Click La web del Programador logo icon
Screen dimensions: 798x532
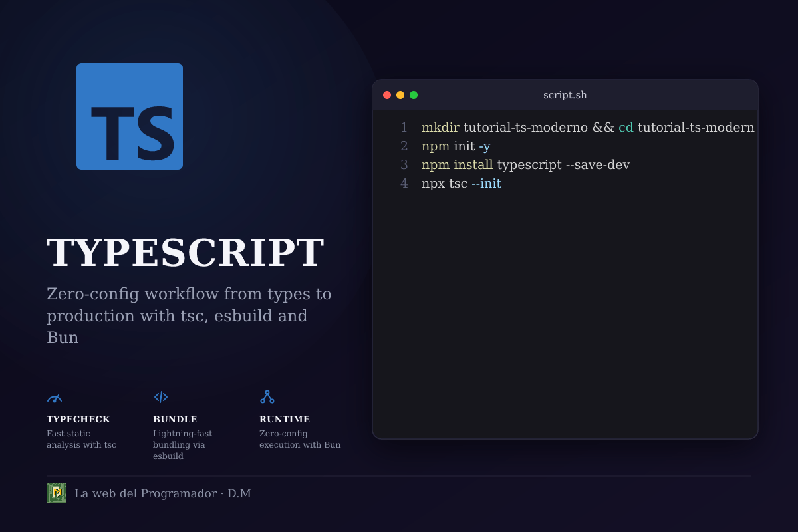tap(57, 493)
